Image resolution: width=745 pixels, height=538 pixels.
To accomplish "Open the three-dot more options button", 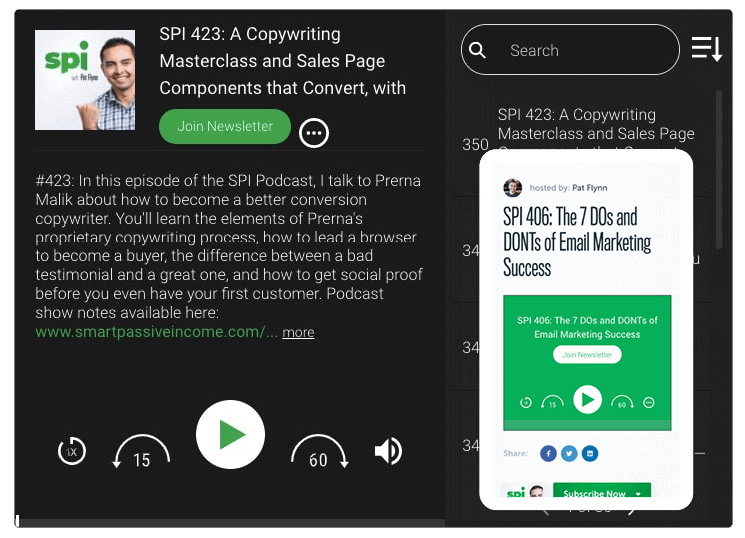I will [314, 133].
